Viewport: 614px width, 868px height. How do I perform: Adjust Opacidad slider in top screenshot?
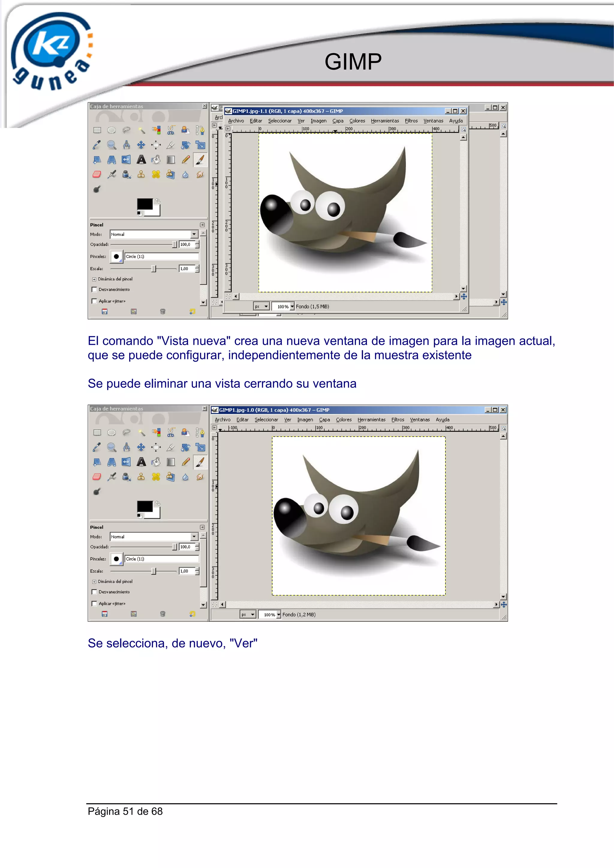point(144,244)
